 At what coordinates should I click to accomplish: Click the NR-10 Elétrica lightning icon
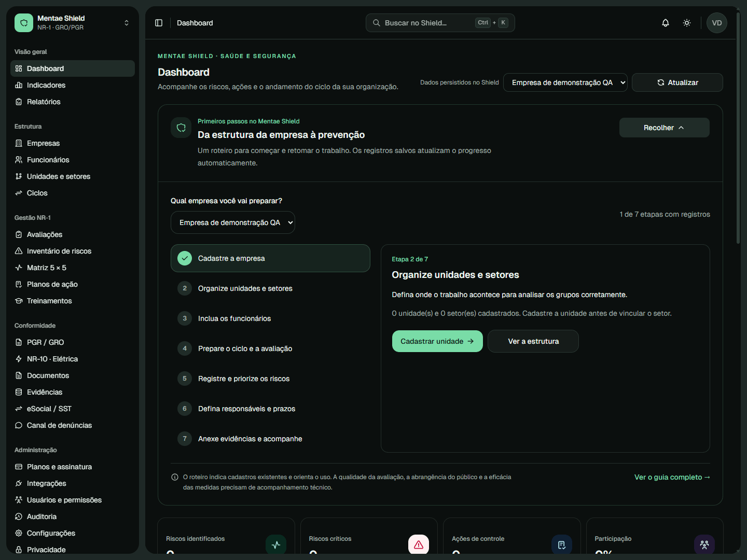click(19, 359)
